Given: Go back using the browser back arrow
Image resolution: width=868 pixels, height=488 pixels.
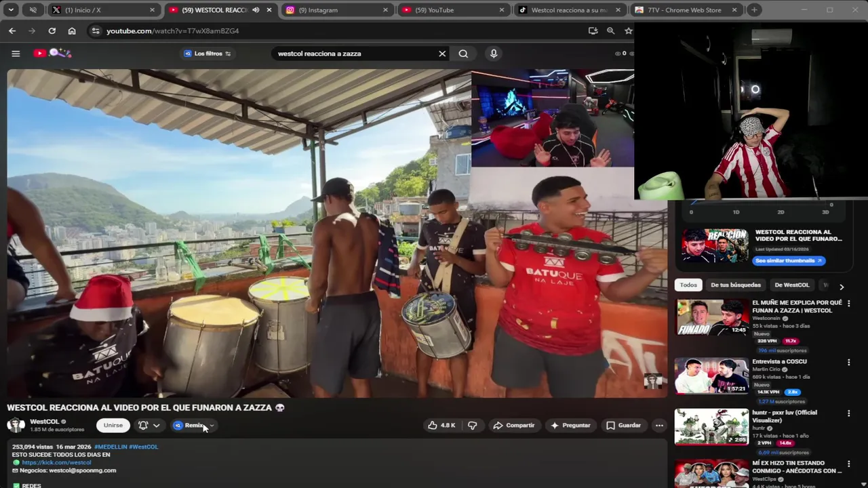Looking at the screenshot, I should tap(12, 30).
